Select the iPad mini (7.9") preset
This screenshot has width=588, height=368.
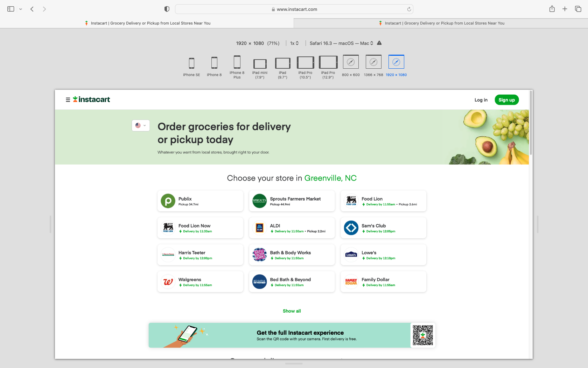point(260,69)
